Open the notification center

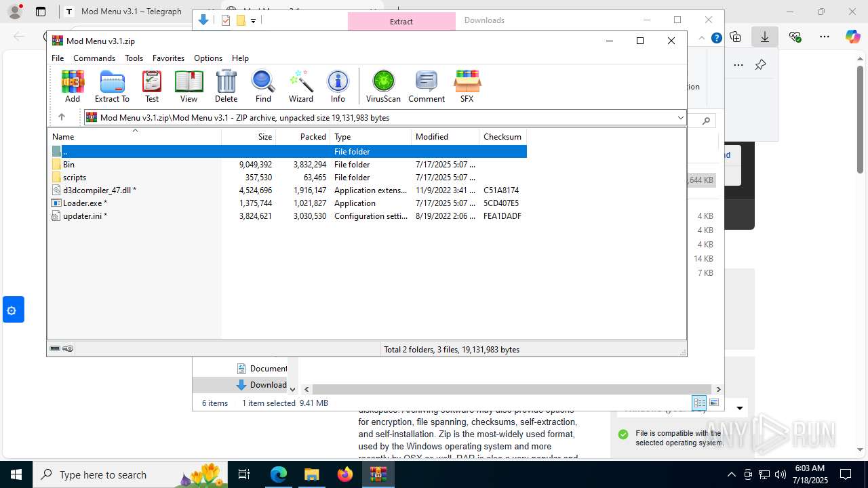tap(846, 474)
